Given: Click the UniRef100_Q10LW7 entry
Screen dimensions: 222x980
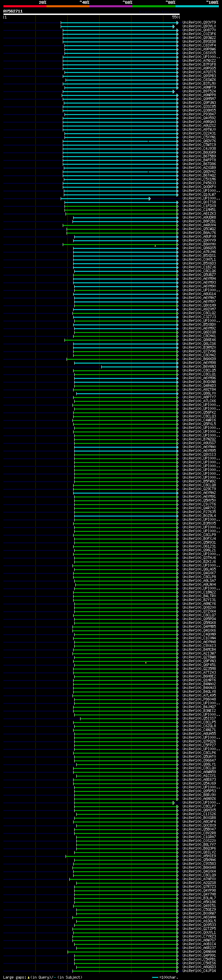Looking at the screenshot, I should (x=199, y=194).
